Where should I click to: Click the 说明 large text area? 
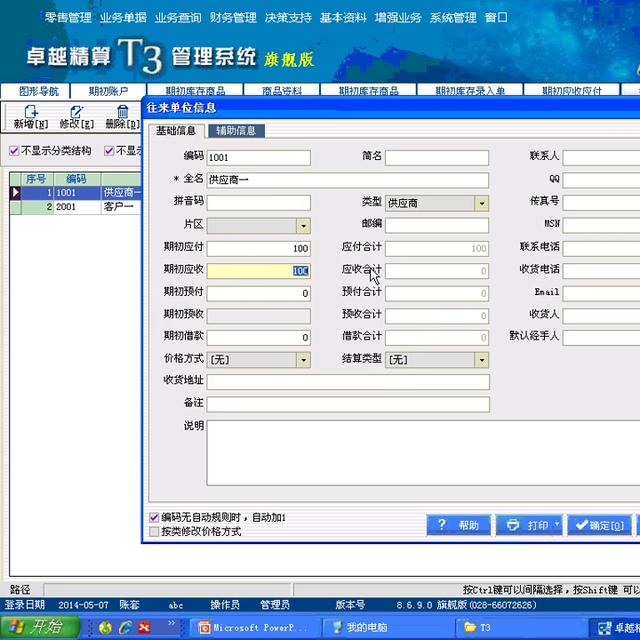click(423, 453)
